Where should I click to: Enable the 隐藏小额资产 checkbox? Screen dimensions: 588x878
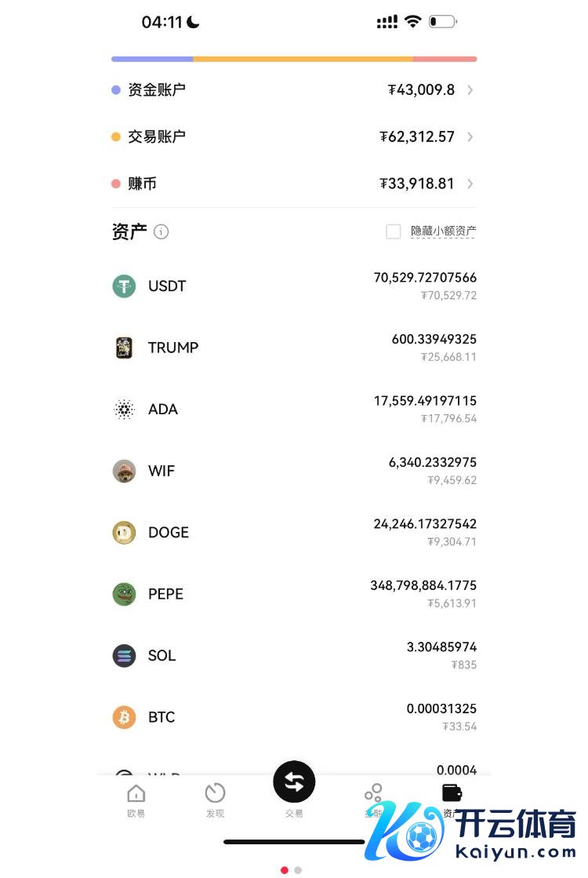[x=394, y=231]
